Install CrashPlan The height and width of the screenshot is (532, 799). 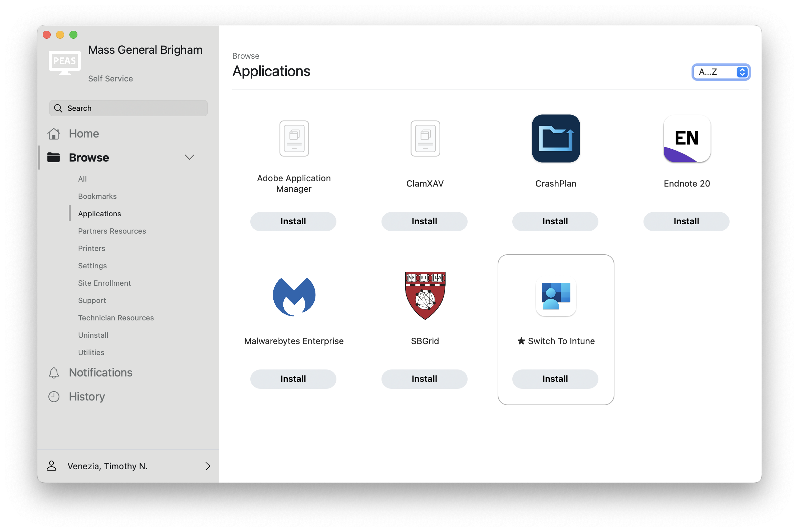coord(555,221)
